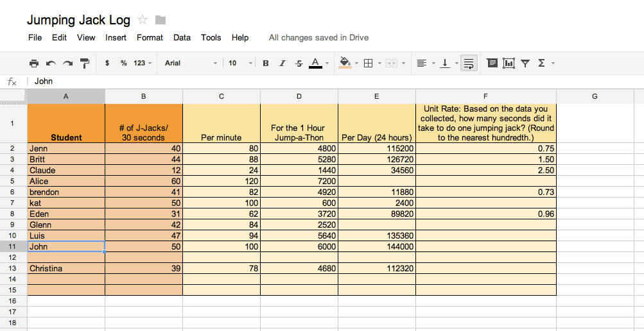Click the merge cells icon
The height and width of the screenshot is (331, 644).
pyautogui.click(x=392, y=63)
